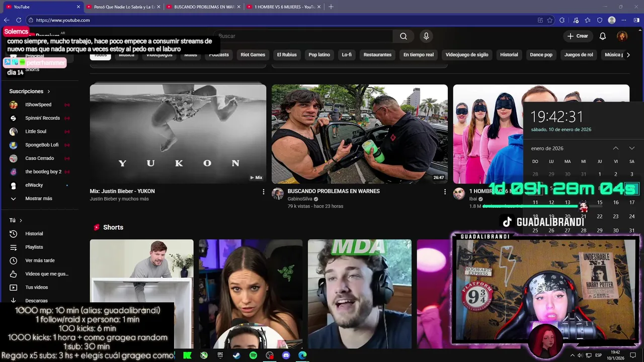Open the MDA Shorts thumbnail
Viewport: 644px width, 362px height.
pos(360,294)
